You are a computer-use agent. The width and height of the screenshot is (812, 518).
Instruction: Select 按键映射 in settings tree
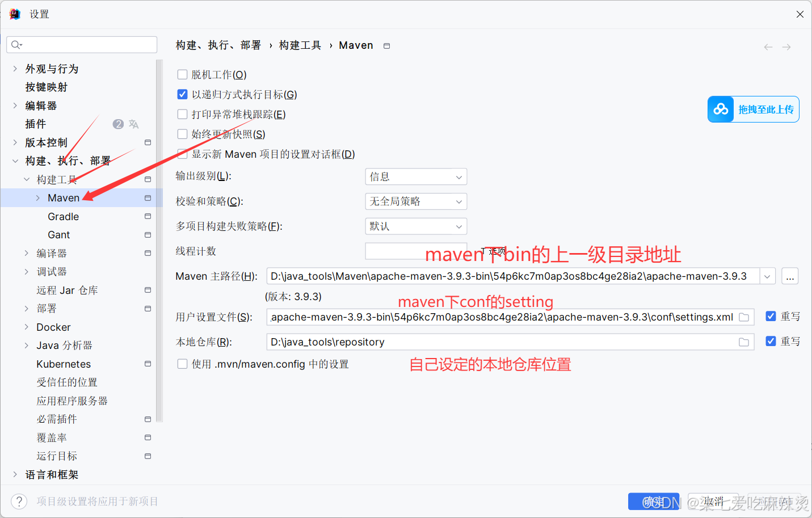[47, 87]
